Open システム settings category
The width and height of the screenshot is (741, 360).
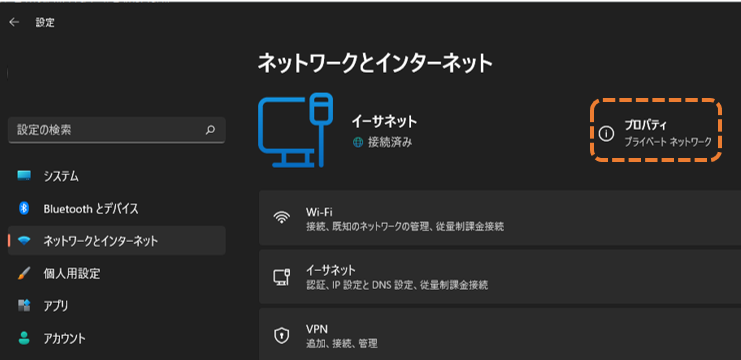(x=117, y=176)
